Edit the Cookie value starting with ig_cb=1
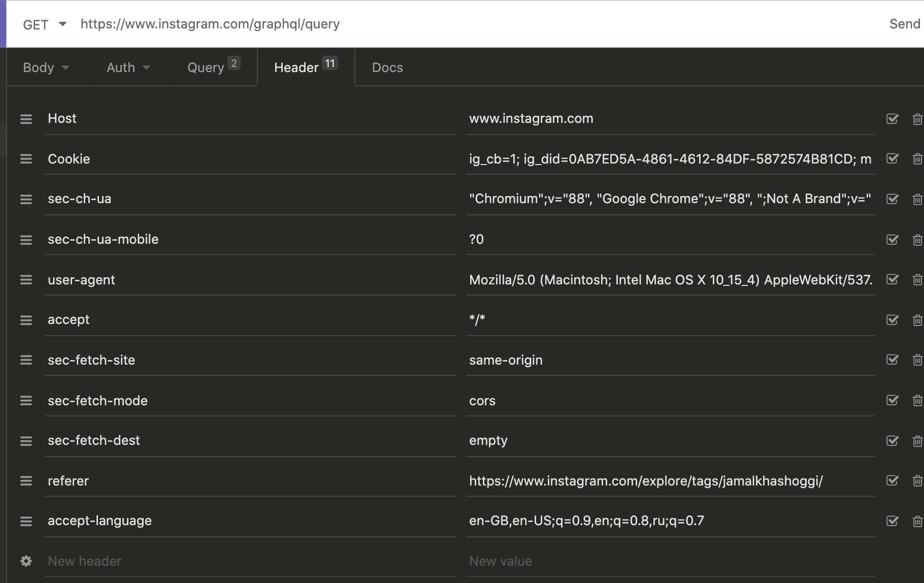Viewport: 924px width, 583px height. point(670,159)
